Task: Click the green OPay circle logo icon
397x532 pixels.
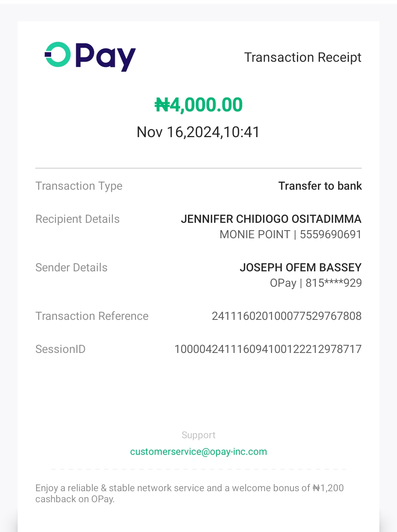Action: coord(58,55)
